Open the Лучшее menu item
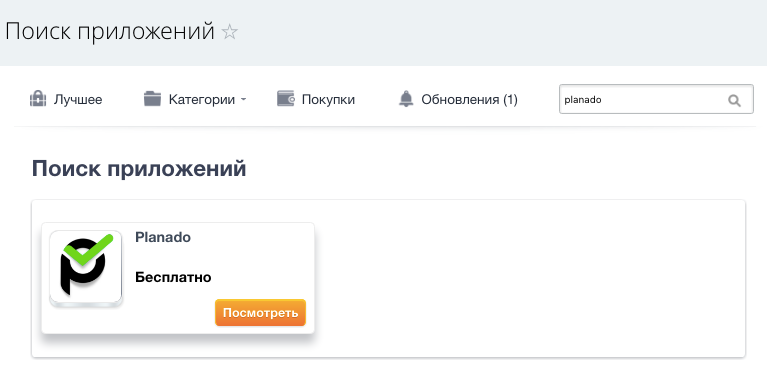The image size is (767, 388). click(x=78, y=100)
